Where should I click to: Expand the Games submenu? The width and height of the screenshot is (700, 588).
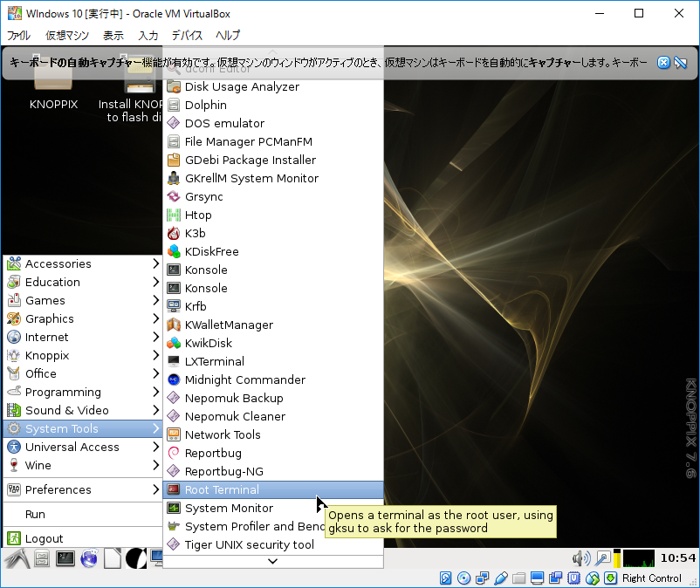point(83,300)
